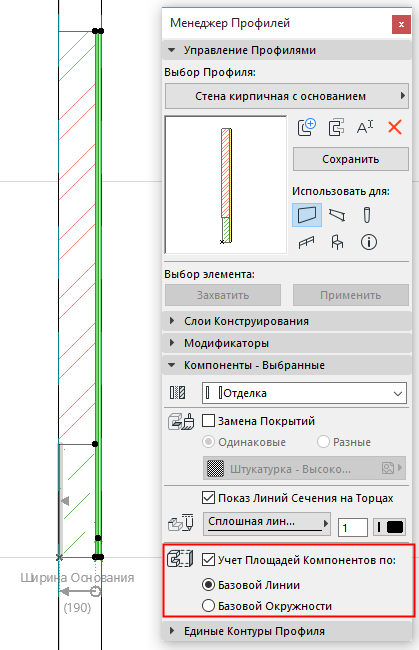Viewport: 419px width, 650px height.
Task: Click the rename profile icon
Action: point(365,127)
